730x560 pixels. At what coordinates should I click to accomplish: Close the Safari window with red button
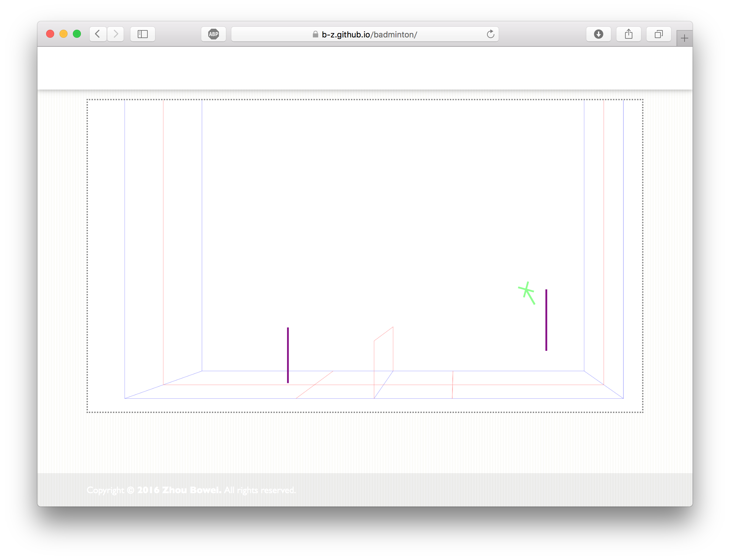[50, 34]
